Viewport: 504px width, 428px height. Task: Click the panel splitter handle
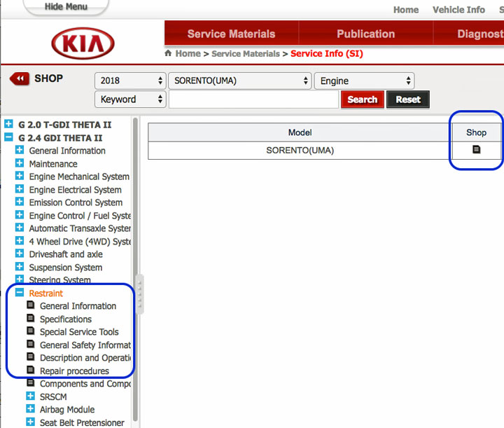click(140, 294)
